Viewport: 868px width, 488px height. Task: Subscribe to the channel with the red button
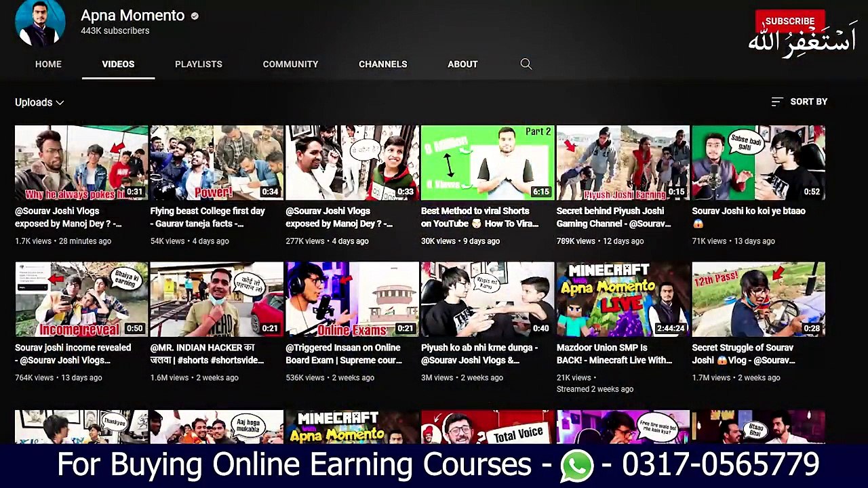790,21
